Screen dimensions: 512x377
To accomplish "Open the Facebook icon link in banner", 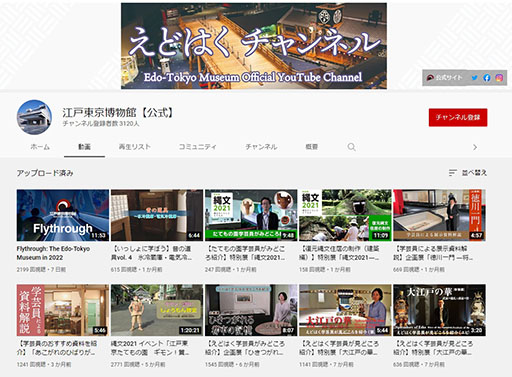I will click(487, 78).
